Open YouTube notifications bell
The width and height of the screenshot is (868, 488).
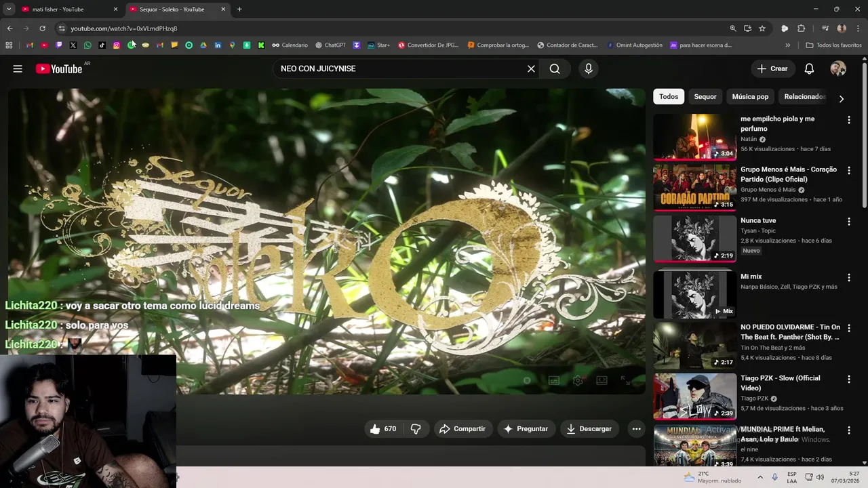pyautogui.click(x=809, y=68)
